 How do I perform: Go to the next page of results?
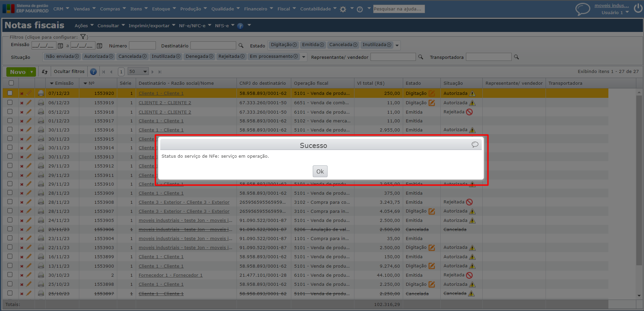coord(153,72)
